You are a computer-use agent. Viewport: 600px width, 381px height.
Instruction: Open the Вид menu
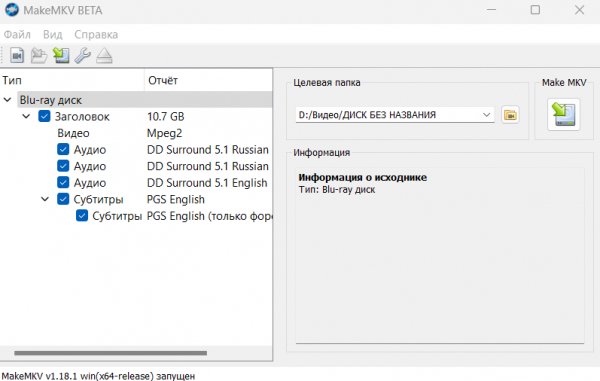click(52, 34)
